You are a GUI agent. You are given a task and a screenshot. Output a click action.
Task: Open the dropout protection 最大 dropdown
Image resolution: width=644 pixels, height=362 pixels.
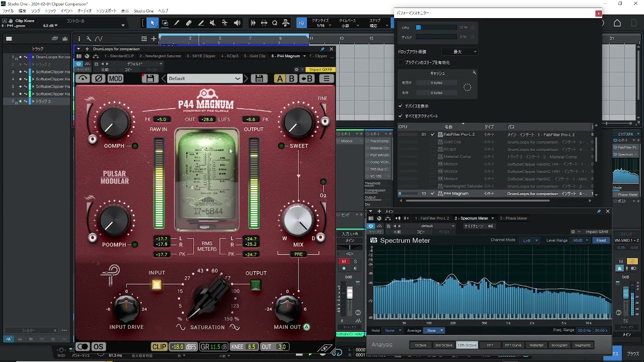[x=460, y=52]
